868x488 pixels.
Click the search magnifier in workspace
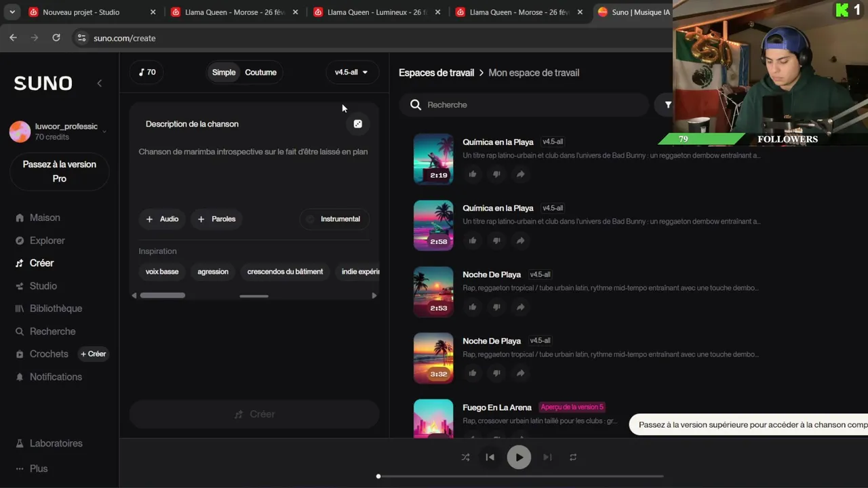(x=416, y=105)
